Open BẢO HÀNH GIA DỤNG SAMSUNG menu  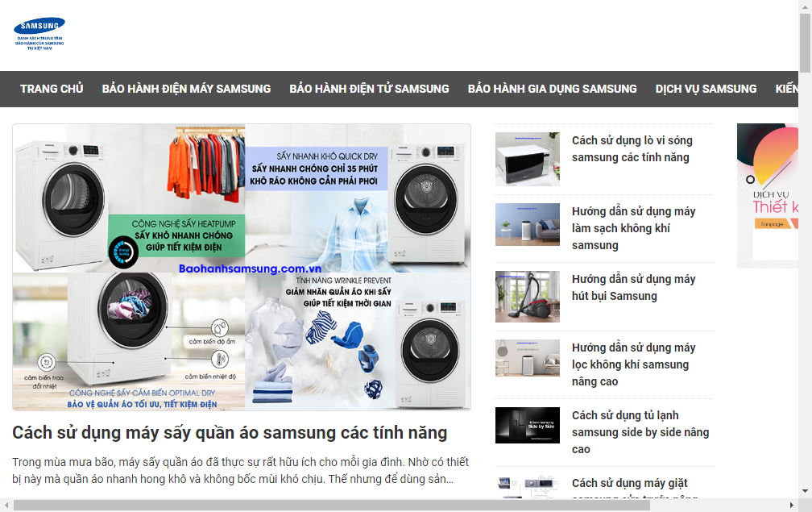[x=552, y=89]
